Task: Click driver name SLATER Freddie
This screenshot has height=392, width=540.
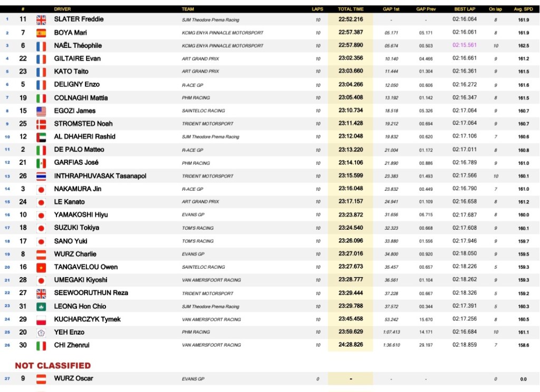Action: pos(79,19)
